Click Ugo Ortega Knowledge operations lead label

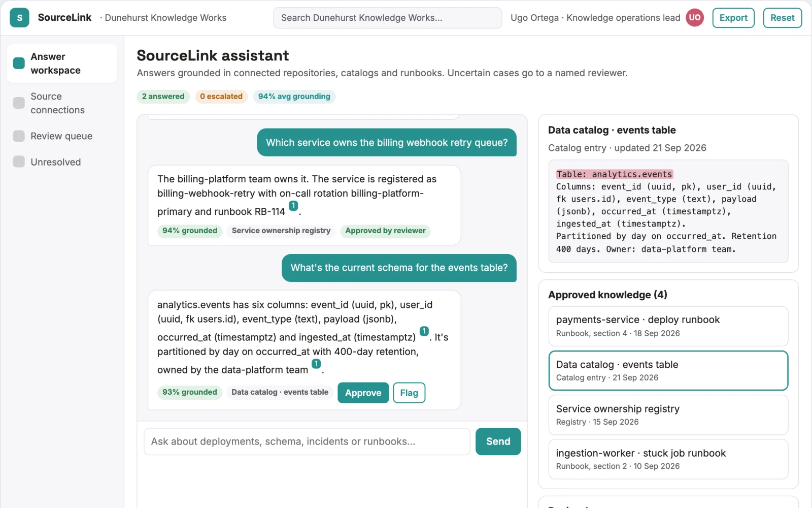[x=595, y=18]
